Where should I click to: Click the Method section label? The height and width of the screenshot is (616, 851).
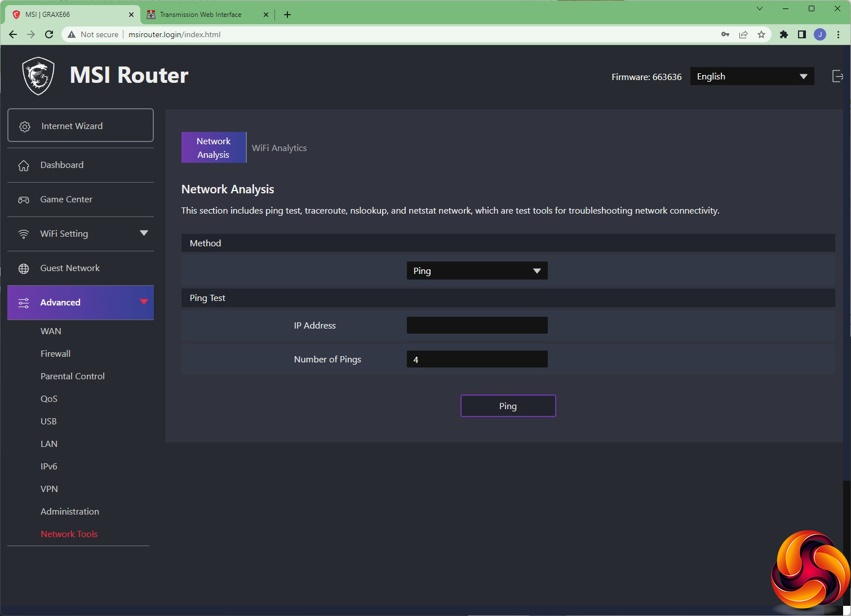(x=205, y=243)
